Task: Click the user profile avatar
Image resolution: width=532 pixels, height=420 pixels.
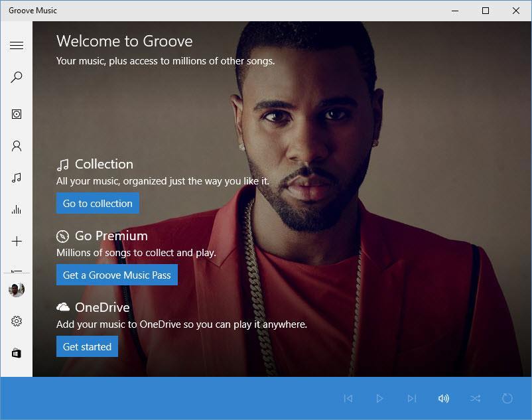Action: pos(17,289)
